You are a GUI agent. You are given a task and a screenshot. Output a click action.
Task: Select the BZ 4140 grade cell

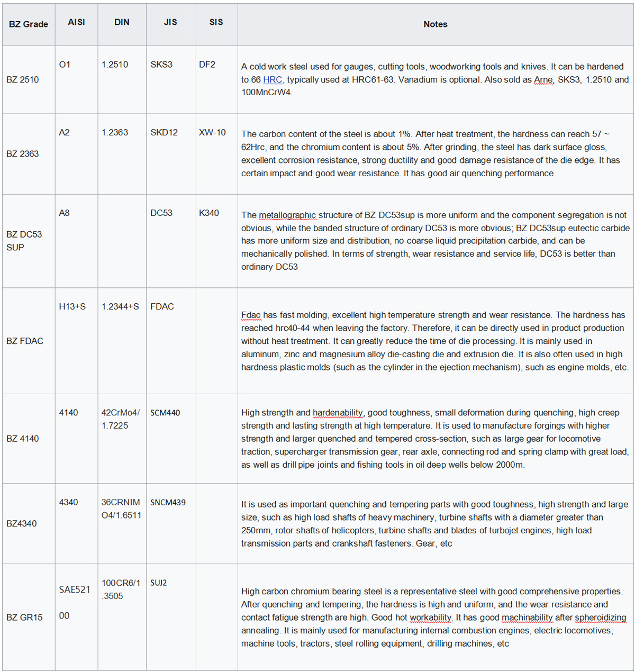click(x=23, y=439)
